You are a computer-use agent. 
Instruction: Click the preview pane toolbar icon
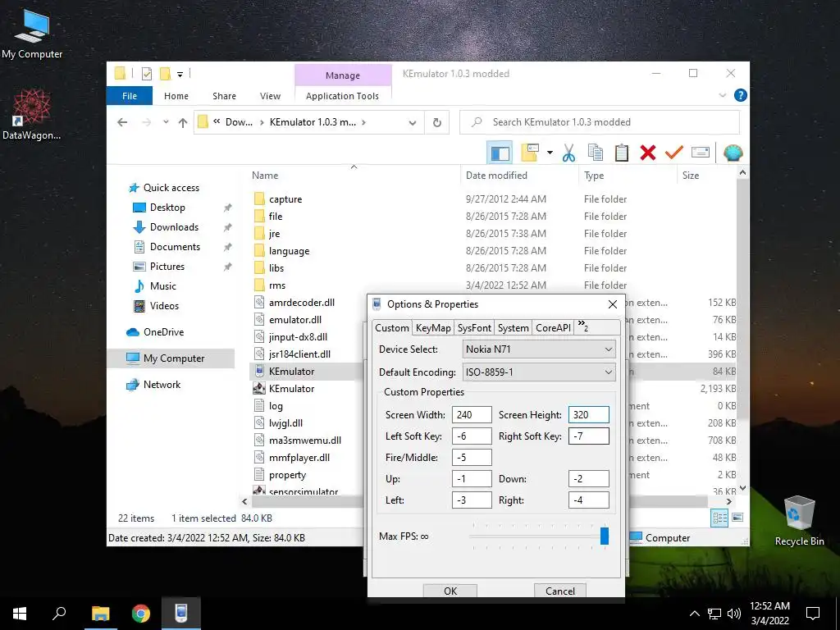tap(500, 153)
